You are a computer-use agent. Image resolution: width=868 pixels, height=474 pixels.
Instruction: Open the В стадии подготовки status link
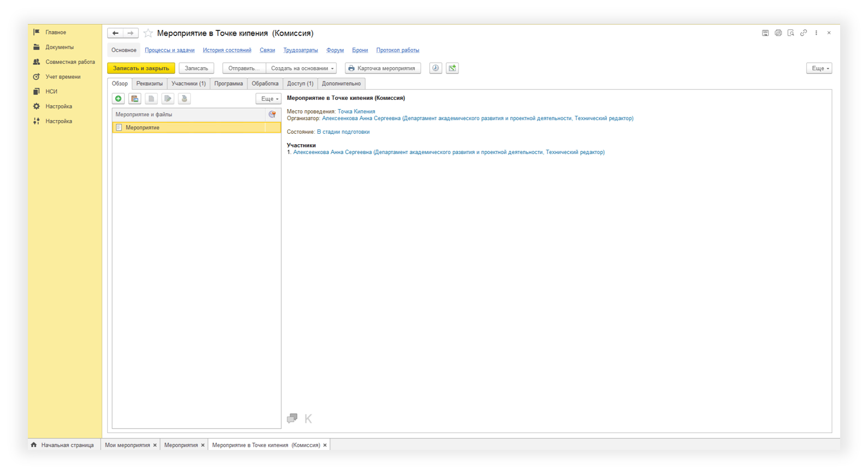pyautogui.click(x=343, y=132)
